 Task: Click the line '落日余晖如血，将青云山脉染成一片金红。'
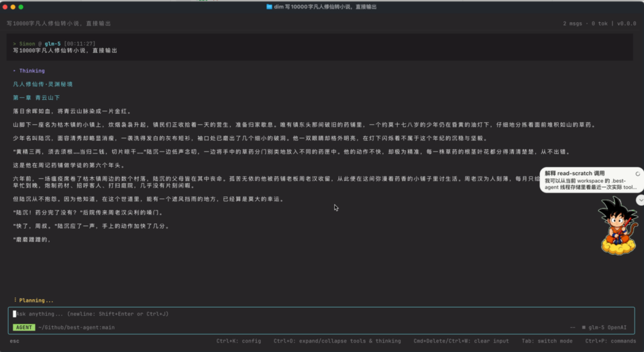(72, 111)
